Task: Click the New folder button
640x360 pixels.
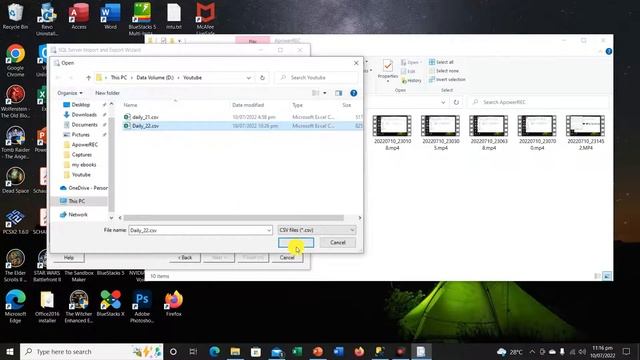Action: (x=107, y=93)
